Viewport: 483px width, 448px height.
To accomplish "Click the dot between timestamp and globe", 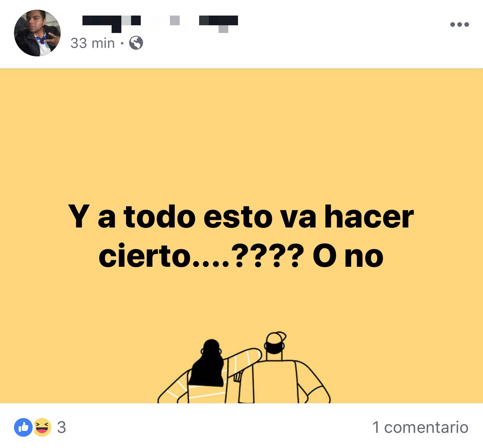I will [x=122, y=43].
